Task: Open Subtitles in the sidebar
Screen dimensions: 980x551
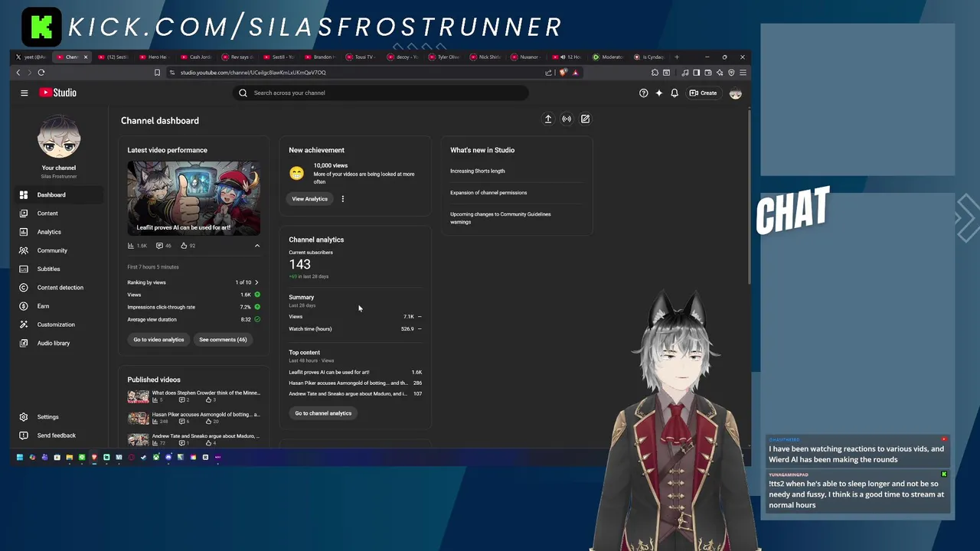Action: 59,269
